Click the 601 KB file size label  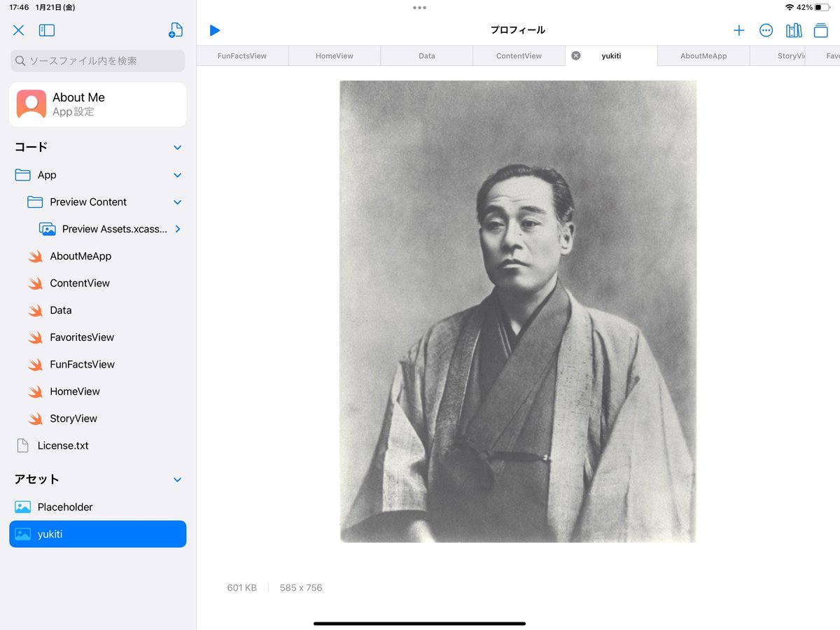241,588
